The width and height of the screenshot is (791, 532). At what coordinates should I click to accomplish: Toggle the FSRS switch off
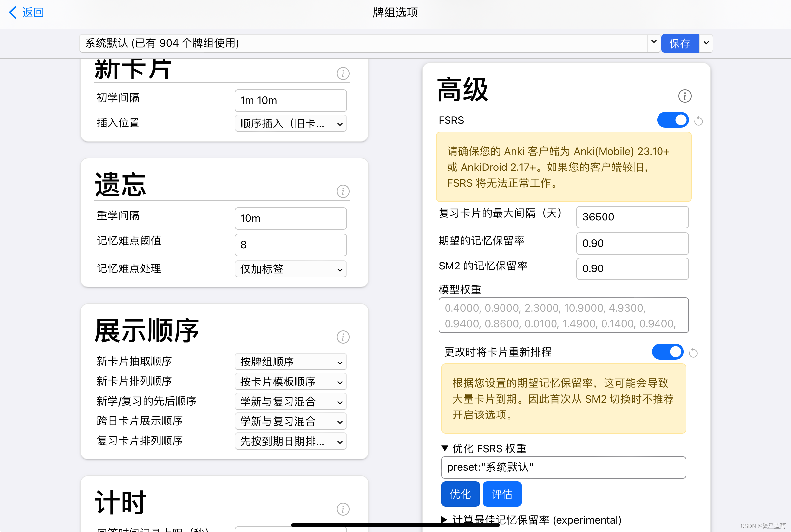[672, 120]
